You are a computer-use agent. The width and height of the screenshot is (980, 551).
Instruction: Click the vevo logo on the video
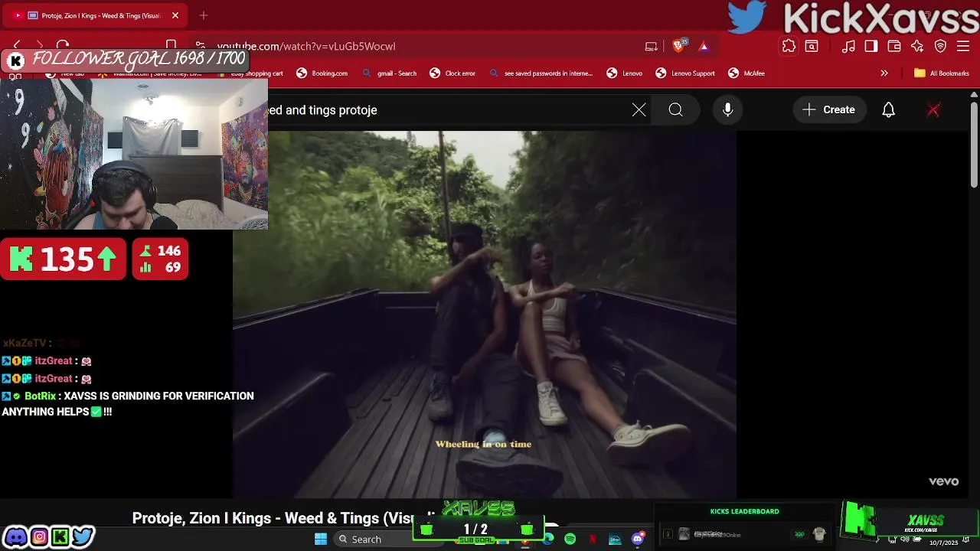(943, 481)
